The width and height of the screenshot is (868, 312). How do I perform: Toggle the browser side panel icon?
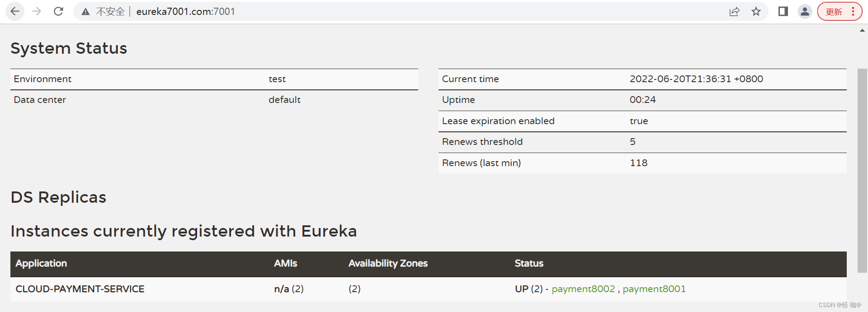coord(783,11)
